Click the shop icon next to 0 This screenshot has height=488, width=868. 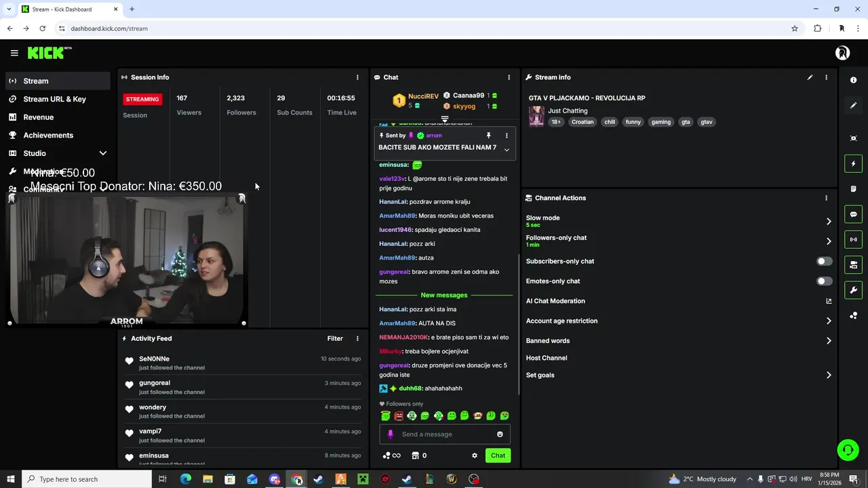(x=416, y=455)
